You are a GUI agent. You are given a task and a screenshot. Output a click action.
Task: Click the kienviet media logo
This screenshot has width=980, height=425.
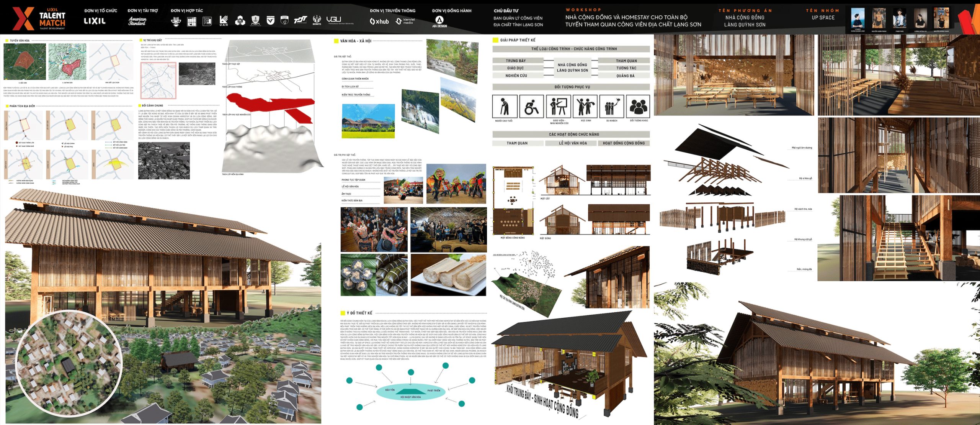pyautogui.click(x=405, y=21)
